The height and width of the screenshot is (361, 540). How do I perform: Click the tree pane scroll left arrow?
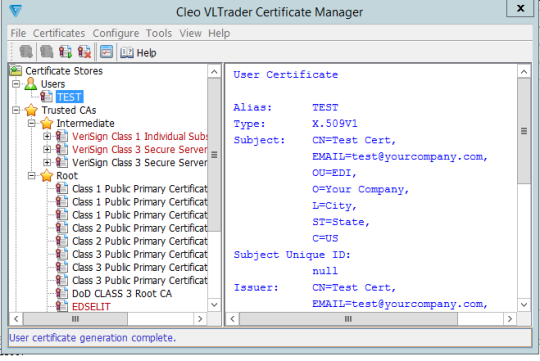point(16,319)
